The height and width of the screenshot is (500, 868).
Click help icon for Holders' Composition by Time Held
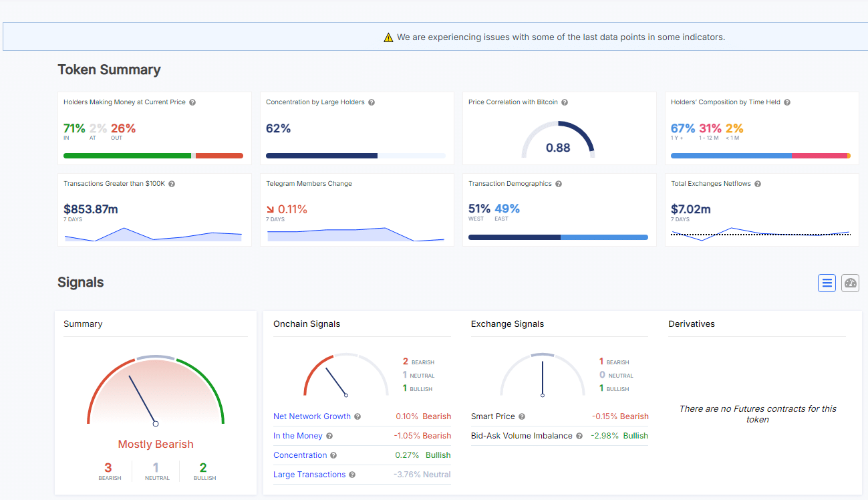tap(787, 102)
